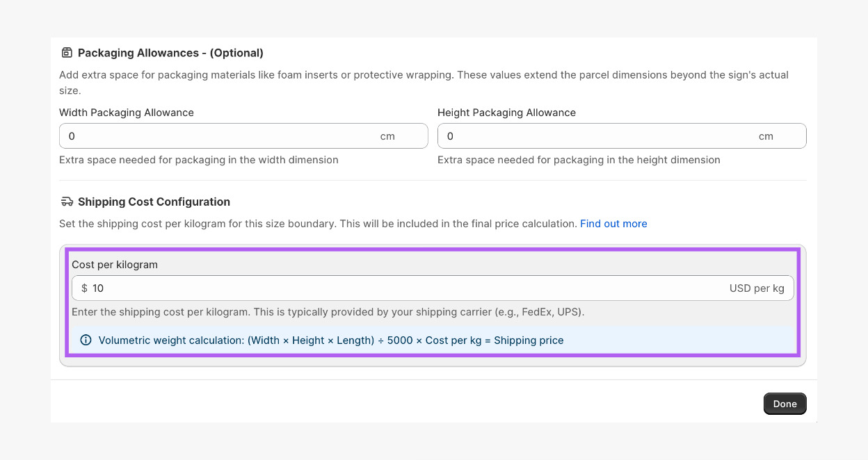Click the width dimension helper text
Screen dimensions: 868x460
pyautogui.click(x=199, y=160)
